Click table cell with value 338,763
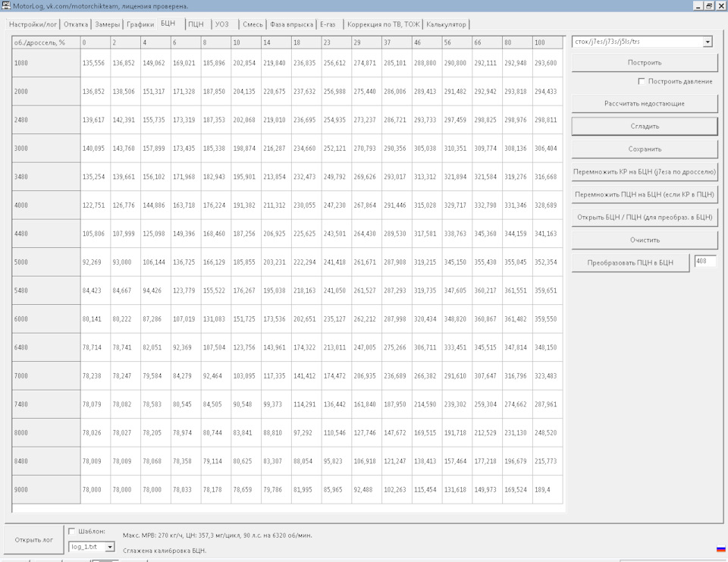The width and height of the screenshot is (728, 562). (457, 234)
